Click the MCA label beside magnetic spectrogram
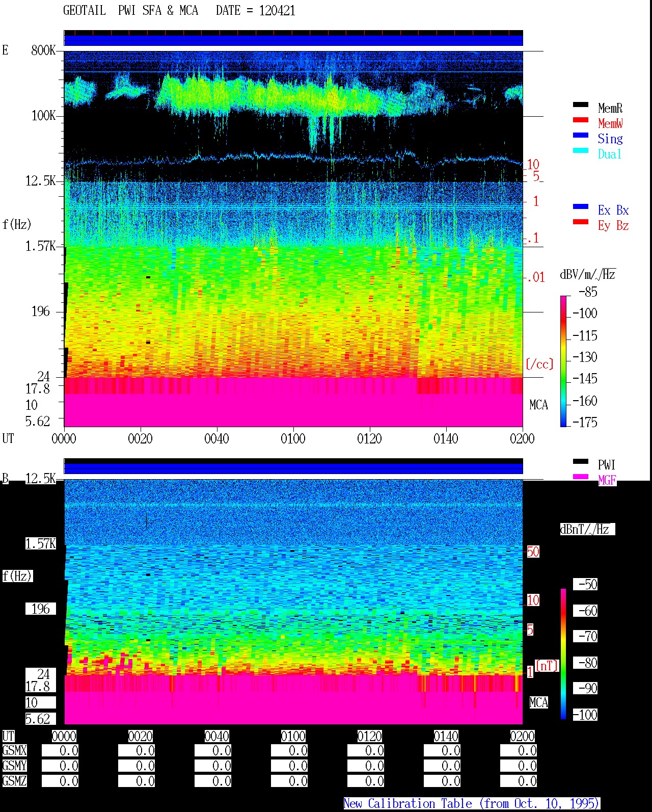 click(539, 703)
